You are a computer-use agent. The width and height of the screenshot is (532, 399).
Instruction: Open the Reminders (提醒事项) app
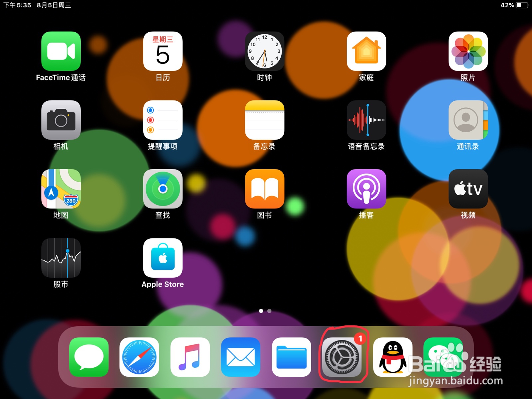click(163, 120)
